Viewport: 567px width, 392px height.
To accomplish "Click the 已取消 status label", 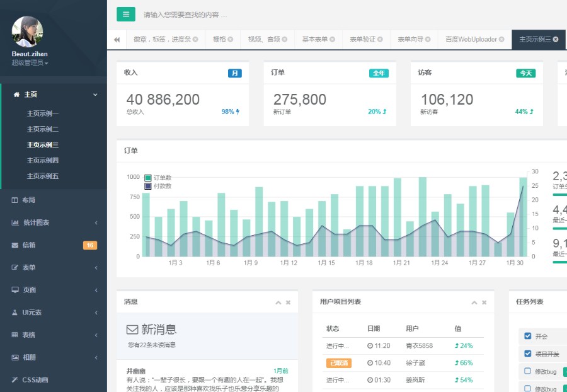I will coord(339,363).
